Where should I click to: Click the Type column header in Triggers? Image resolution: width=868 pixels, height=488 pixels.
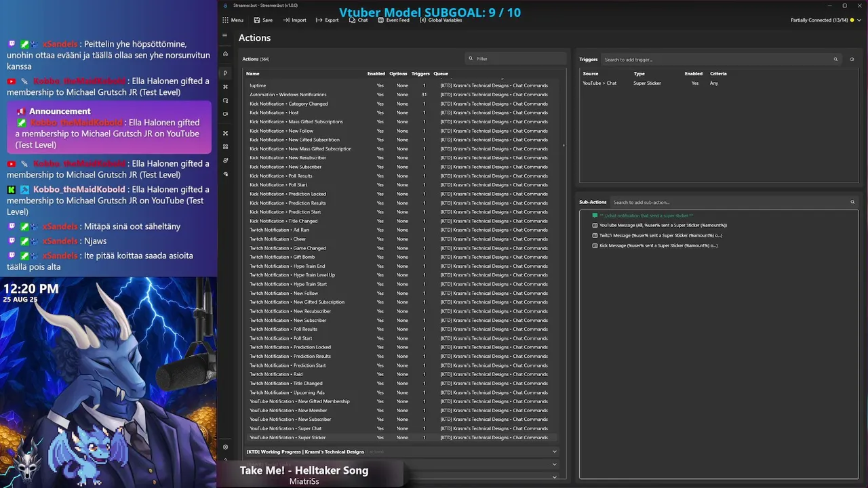(x=639, y=74)
